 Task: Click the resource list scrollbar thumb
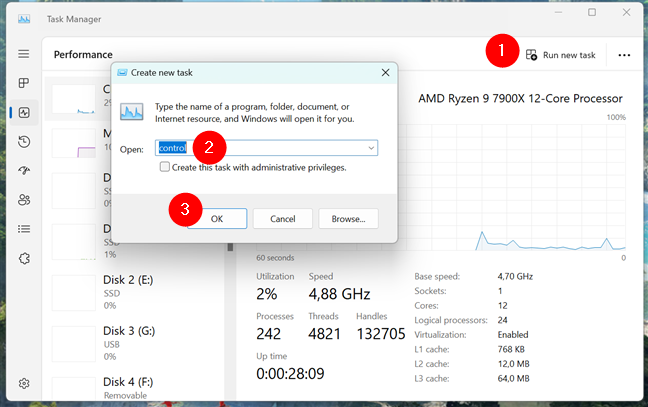tap(230, 247)
